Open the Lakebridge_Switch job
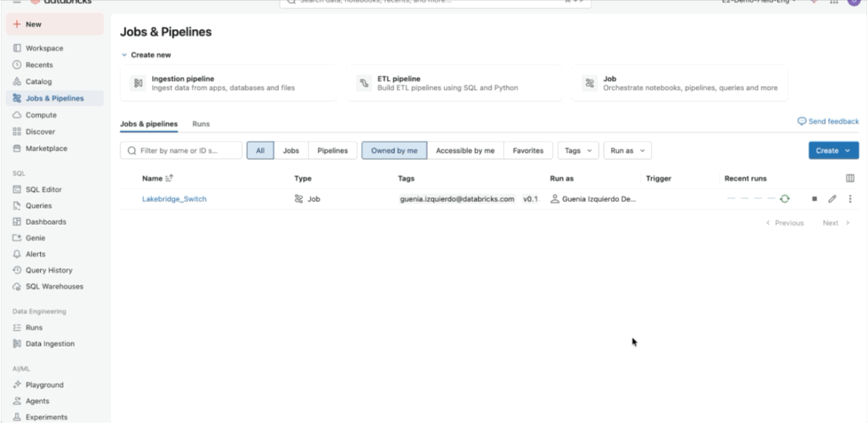Screen dimensions: 868x429 click(x=174, y=198)
